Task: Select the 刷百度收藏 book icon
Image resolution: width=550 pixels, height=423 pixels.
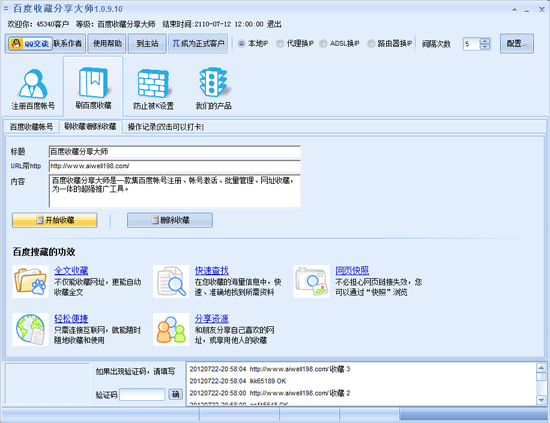Action: pyautogui.click(x=93, y=83)
